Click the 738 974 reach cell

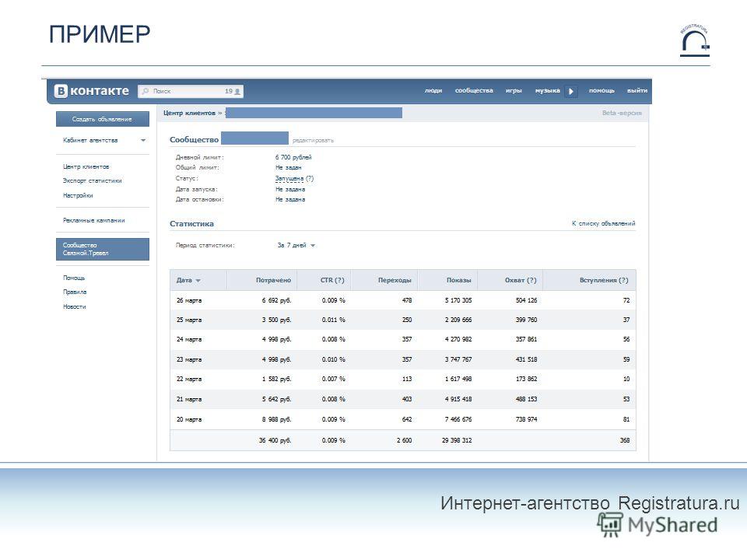(x=527, y=419)
